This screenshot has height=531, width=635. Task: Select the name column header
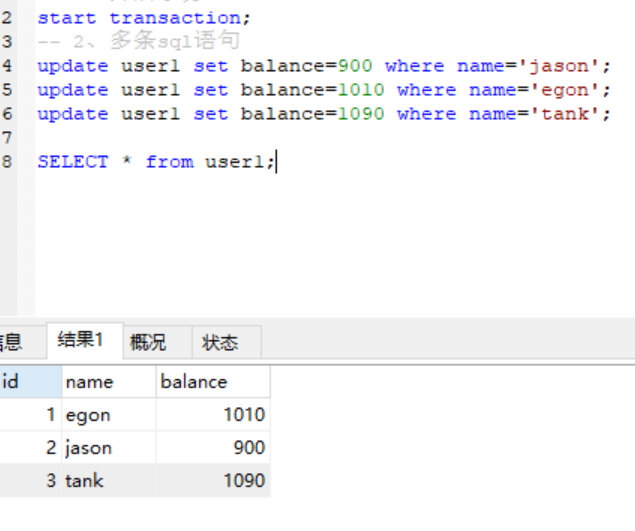[x=109, y=382]
